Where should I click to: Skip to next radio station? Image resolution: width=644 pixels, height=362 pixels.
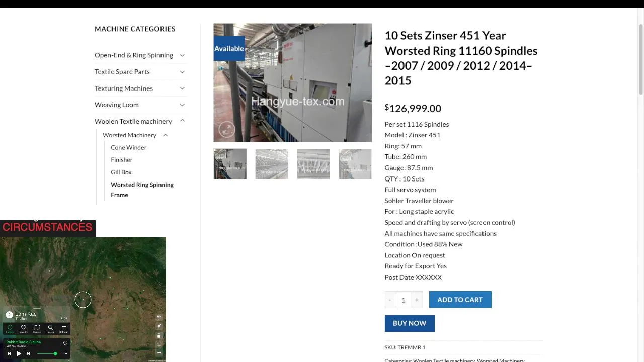[28, 353]
